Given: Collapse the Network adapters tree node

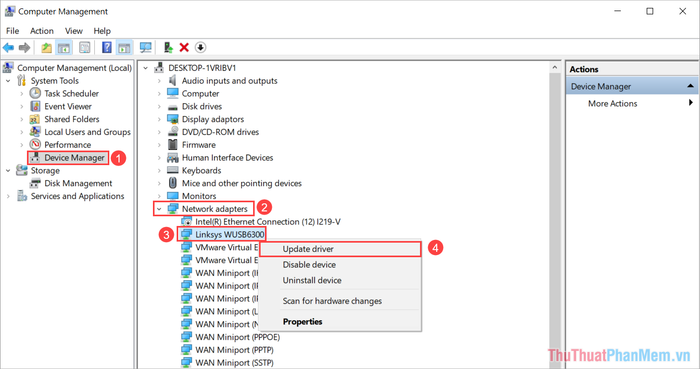Looking at the screenshot, I should 159,209.
